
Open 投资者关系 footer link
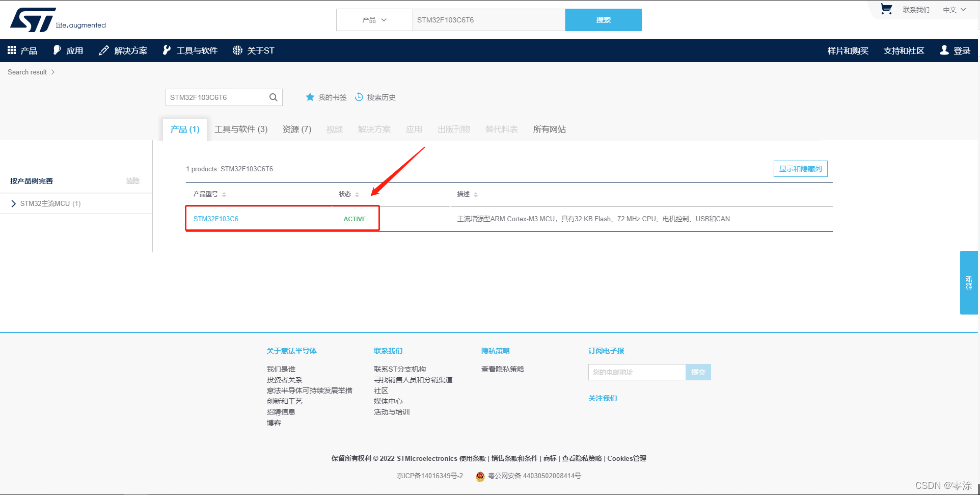[x=285, y=380]
